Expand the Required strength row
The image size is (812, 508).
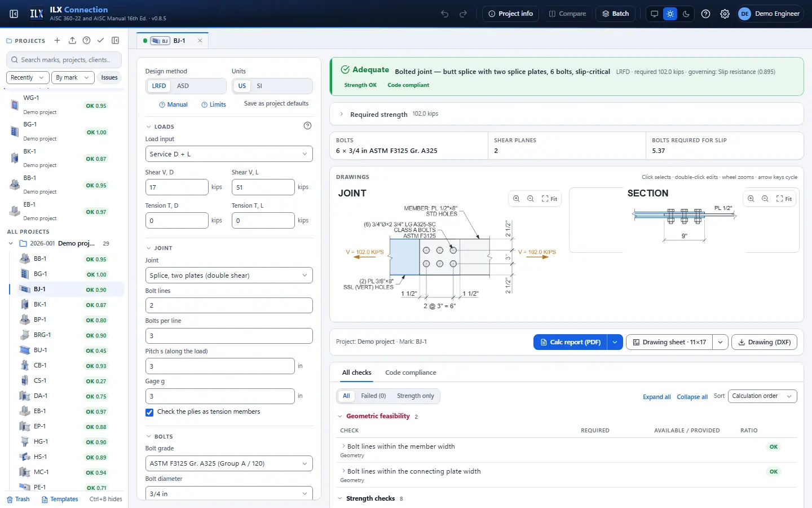point(566,114)
